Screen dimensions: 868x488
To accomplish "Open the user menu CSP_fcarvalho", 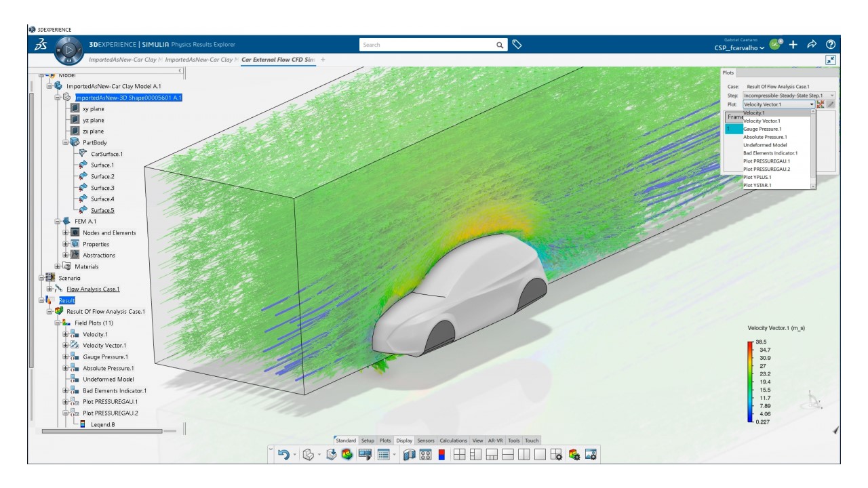I will pyautogui.click(x=739, y=48).
